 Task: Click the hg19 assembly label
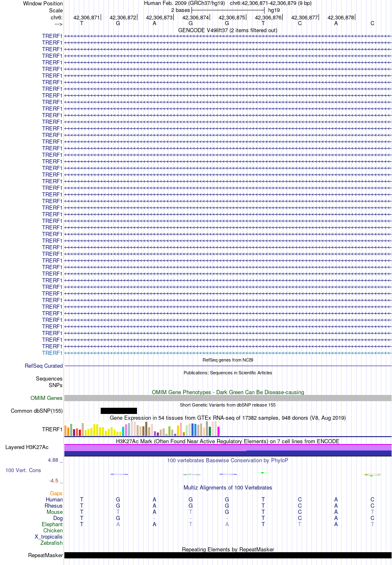(274, 10)
